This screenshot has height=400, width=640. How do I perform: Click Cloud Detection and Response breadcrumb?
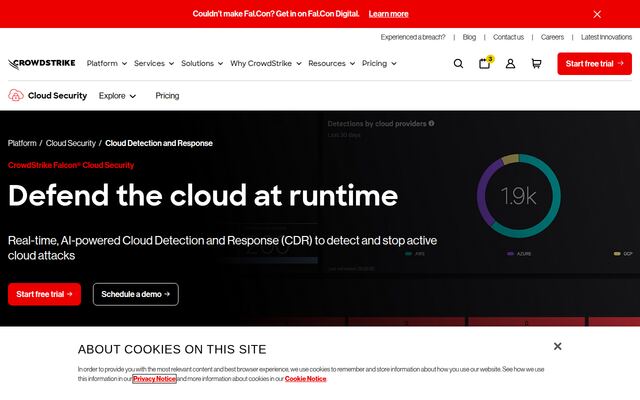pyautogui.click(x=159, y=143)
